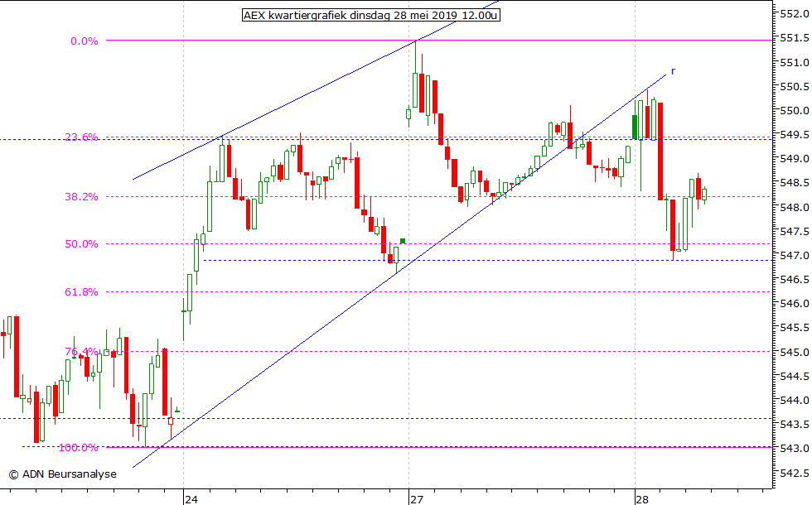
Task: Click the 546.0 price axis value
Action: (x=794, y=303)
